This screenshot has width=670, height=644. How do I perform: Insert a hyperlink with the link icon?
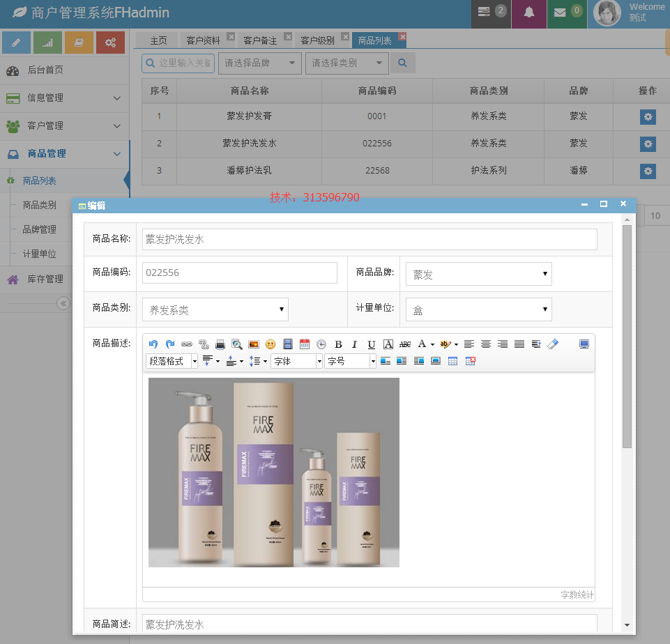pyautogui.click(x=187, y=344)
